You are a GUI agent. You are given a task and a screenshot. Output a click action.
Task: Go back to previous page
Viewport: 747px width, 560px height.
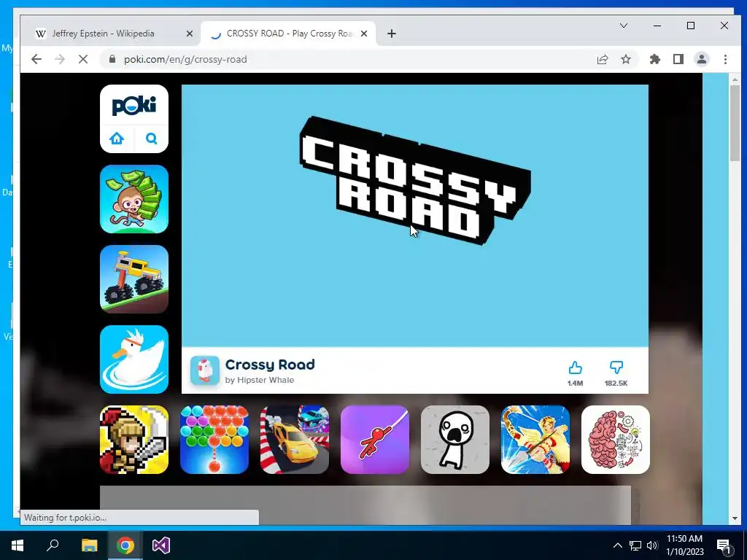click(36, 59)
